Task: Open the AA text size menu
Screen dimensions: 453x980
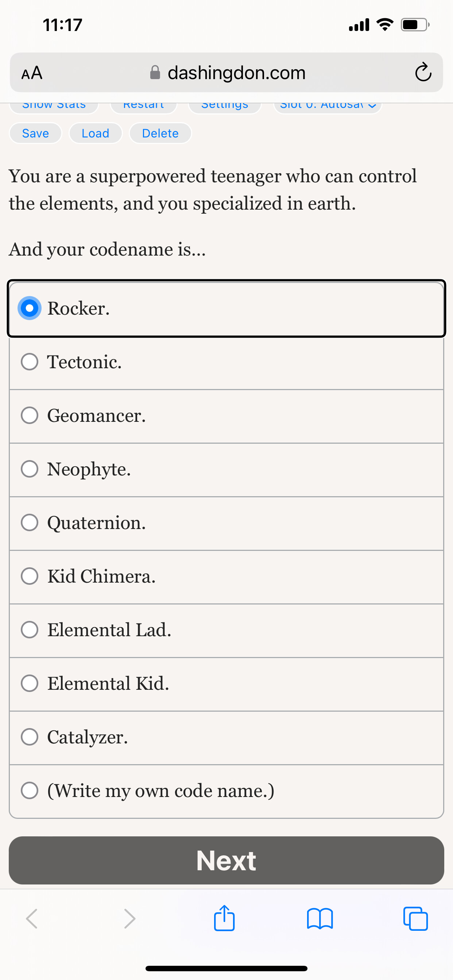Action: click(x=32, y=73)
